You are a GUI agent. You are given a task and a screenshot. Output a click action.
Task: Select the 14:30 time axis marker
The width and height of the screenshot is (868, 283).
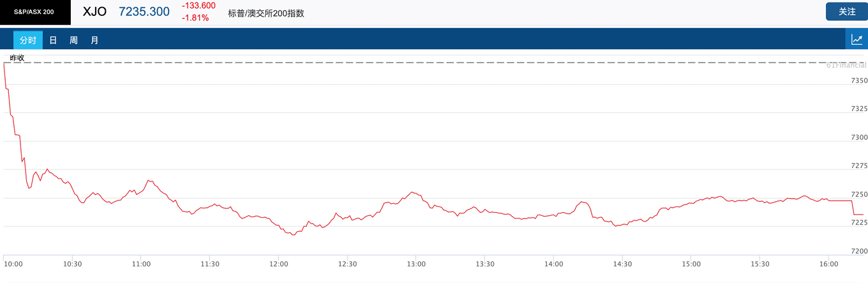tap(622, 263)
